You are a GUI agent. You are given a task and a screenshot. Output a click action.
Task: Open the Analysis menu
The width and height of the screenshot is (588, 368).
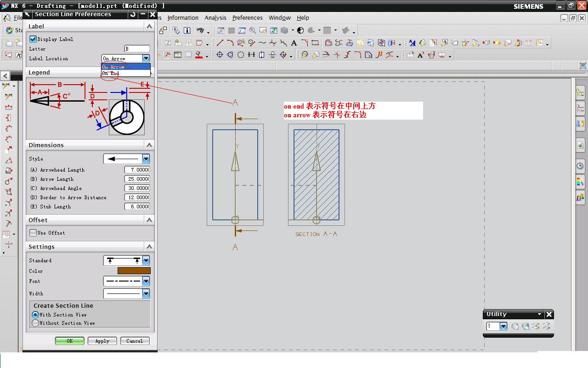(x=215, y=18)
